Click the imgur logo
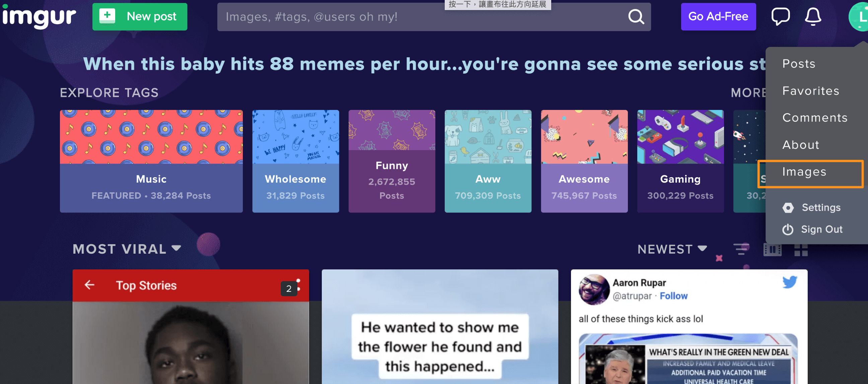Image resolution: width=868 pixels, height=384 pixels. click(x=39, y=16)
